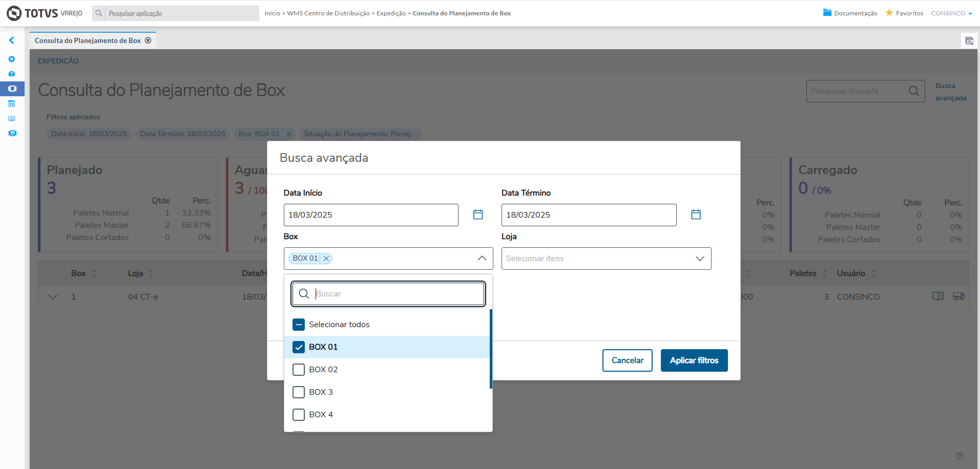The width and height of the screenshot is (980, 469).
Task: Click Expedição in the breadcrumb
Action: click(391, 13)
